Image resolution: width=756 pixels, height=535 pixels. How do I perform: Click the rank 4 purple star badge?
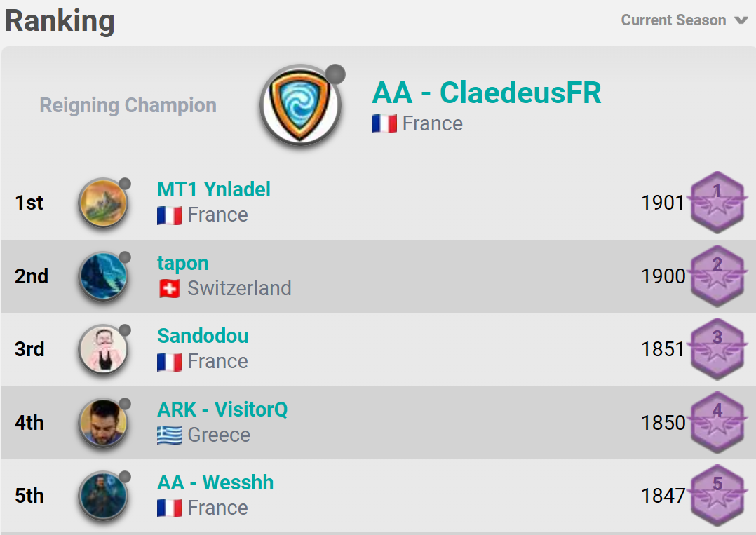[716, 422]
